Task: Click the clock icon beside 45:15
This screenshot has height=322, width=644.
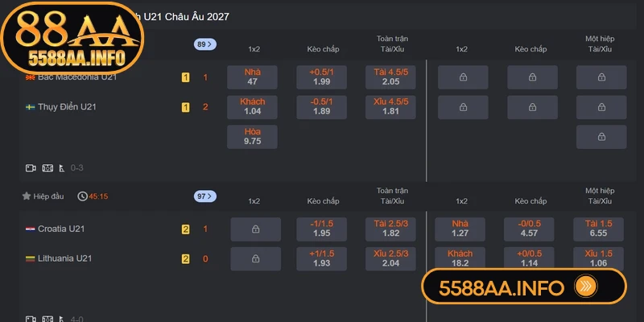Action: (x=82, y=196)
